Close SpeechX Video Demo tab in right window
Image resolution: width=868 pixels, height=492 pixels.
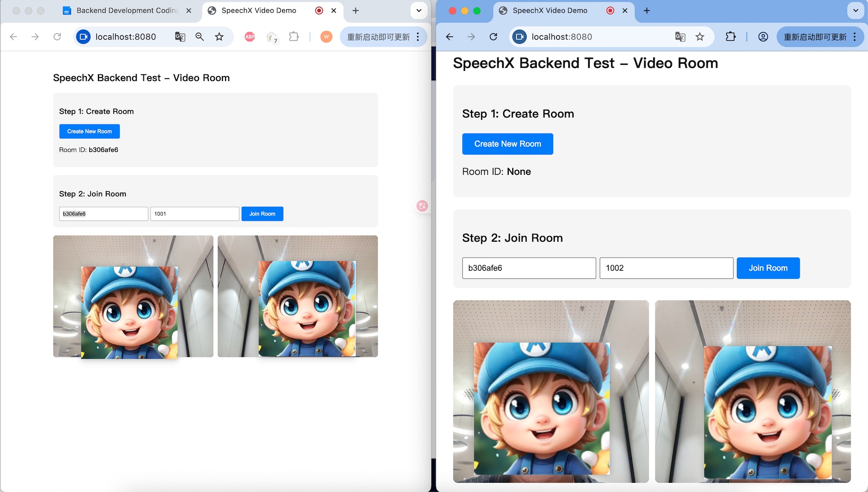coord(625,11)
